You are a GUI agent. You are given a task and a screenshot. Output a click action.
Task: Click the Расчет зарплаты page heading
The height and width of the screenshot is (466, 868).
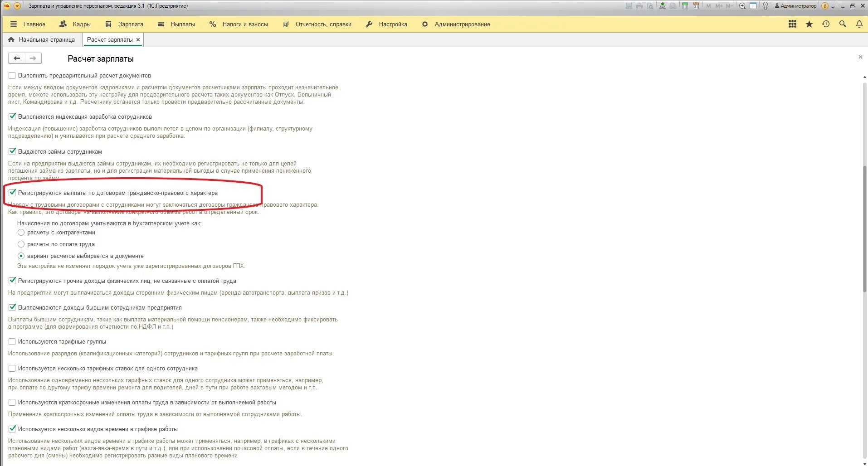pos(101,59)
